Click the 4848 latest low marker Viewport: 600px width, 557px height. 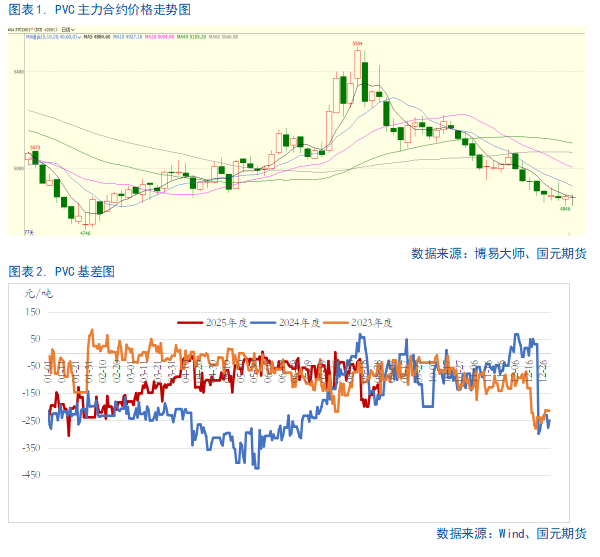point(565,209)
